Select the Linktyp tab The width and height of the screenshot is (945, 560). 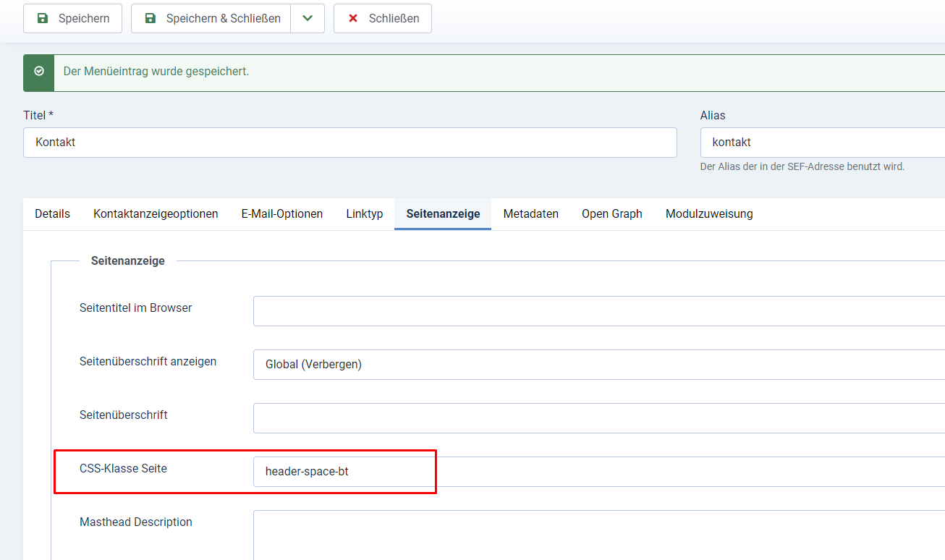click(365, 214)
